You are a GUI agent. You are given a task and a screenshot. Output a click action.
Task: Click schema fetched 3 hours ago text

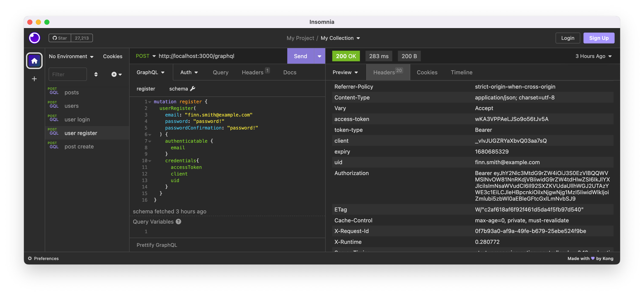click(x=169, y=211)
